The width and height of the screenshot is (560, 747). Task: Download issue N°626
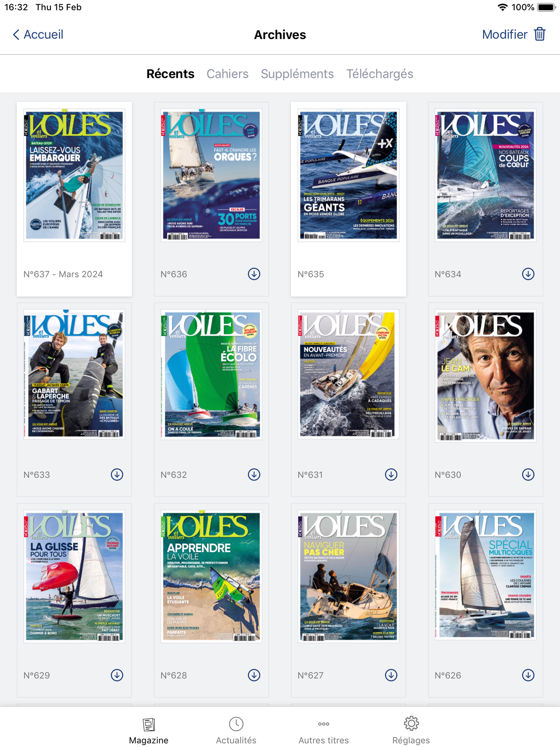coord(528,675)
